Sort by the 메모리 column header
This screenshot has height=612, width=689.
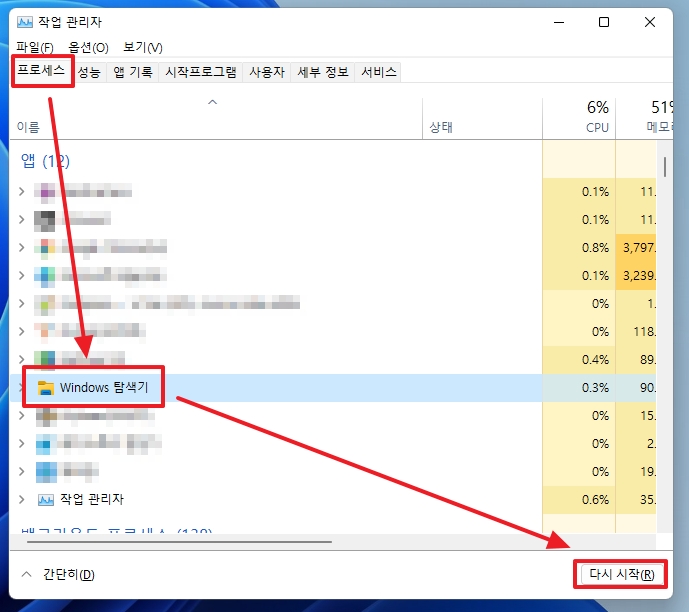tap(644, 118)
